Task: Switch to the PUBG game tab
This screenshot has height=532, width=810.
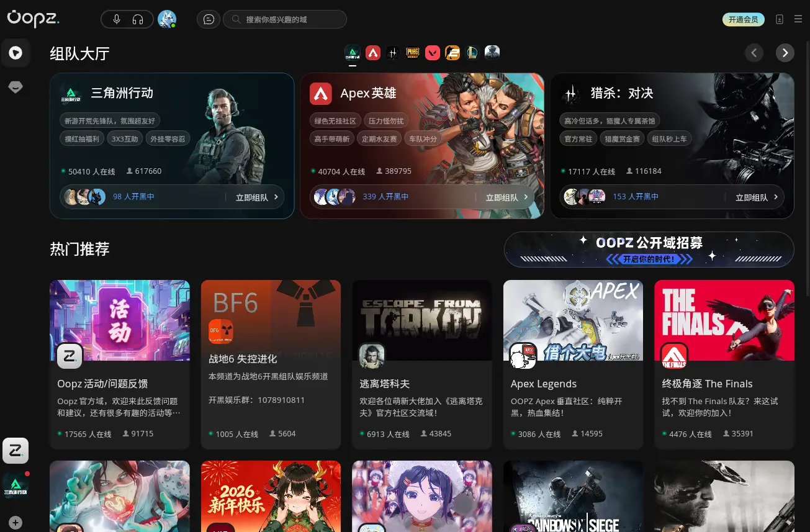Action: coord(413,53)
